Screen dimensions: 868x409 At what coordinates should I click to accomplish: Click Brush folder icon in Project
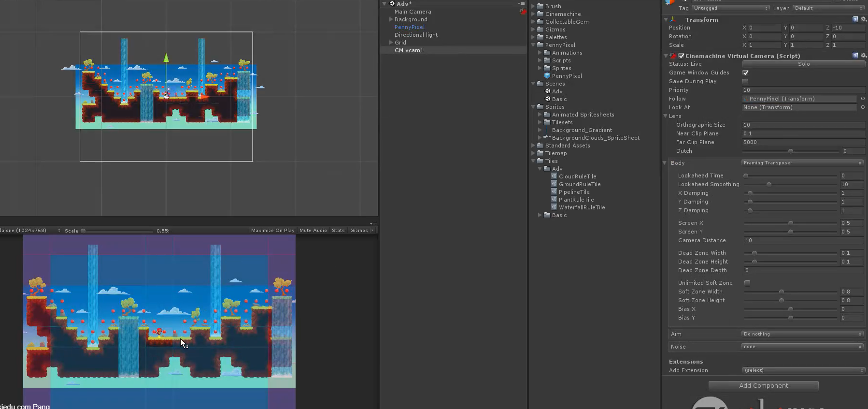pos(541,6)
